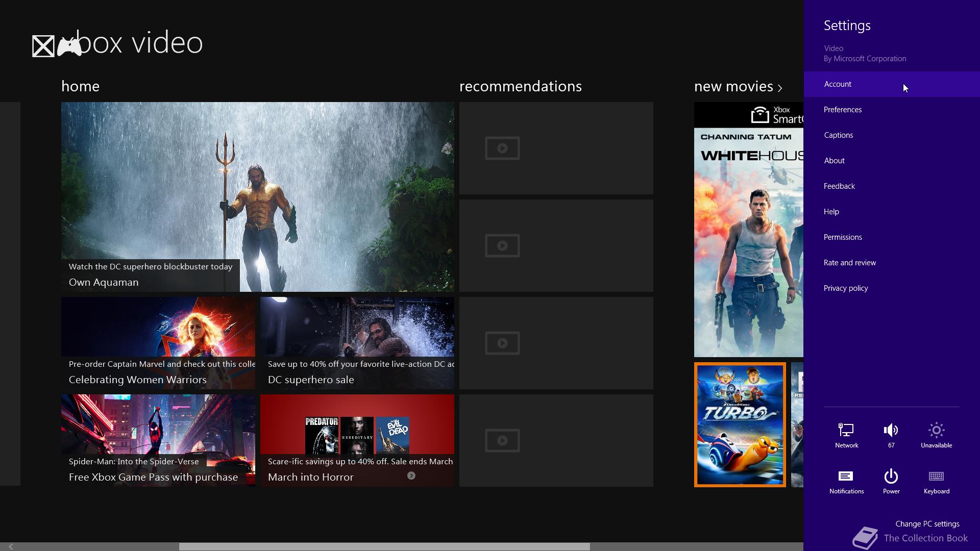The image size is (980, 551).
Task: Click the Power icon
Action: coord(891,476)
